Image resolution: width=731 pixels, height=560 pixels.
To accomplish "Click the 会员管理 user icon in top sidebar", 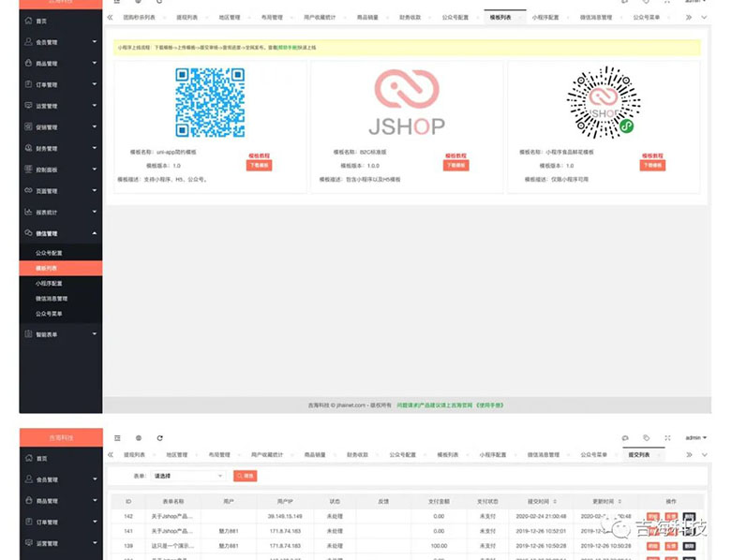I will tap(28, 41).
